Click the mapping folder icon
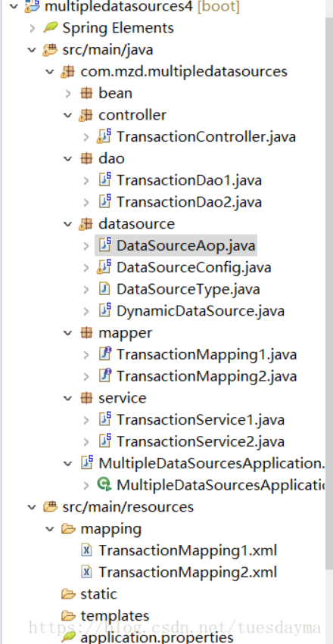 68,528
